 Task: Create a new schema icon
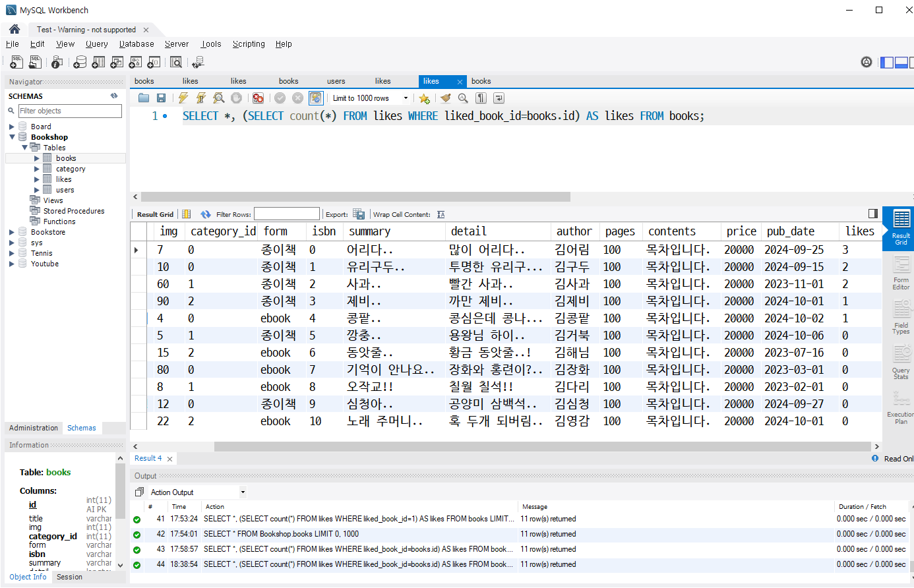80,62
